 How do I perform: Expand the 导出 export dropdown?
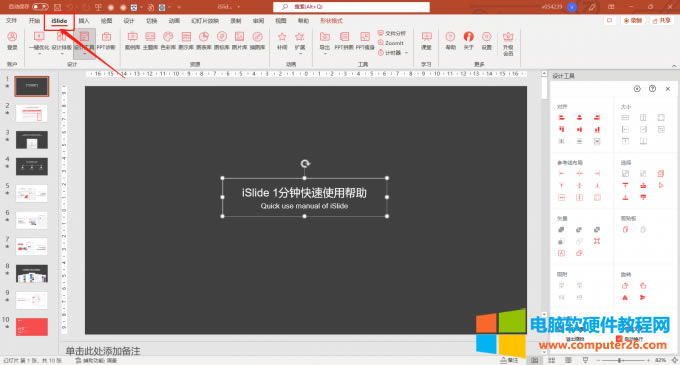tap(325, 54)
